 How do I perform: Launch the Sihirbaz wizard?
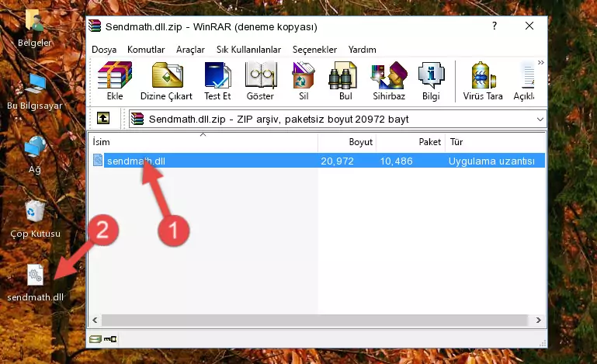click(389, 81)
